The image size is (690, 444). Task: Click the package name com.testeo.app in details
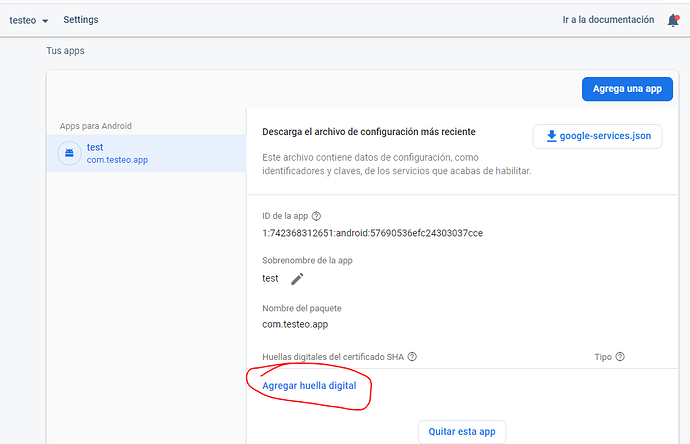tap(296, 325)
